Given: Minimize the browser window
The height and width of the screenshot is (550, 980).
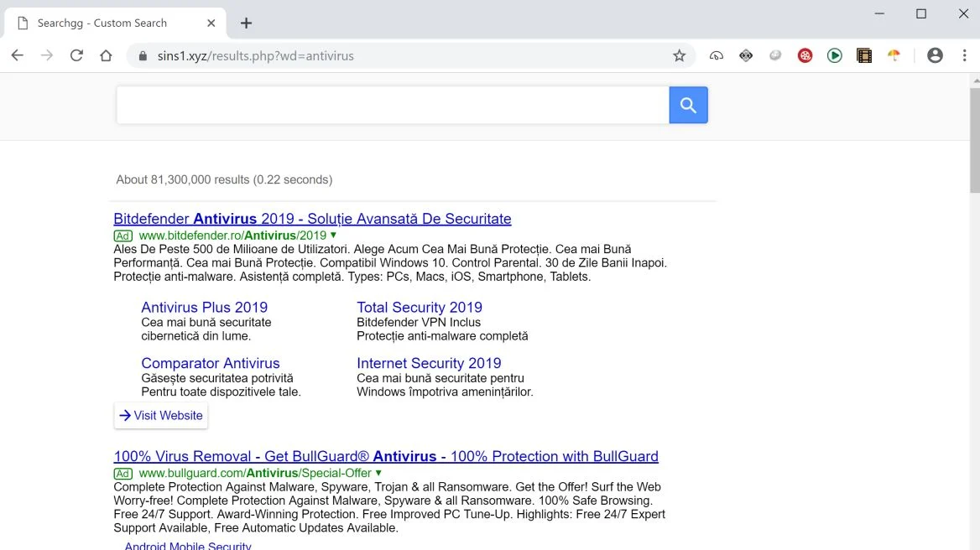Looking at the screenshot, I should (x=879, y=13).
